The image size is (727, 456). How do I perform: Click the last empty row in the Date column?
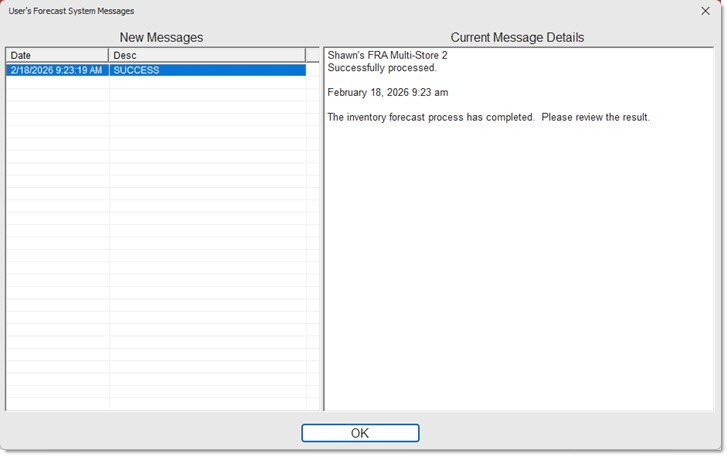point(57,404)
